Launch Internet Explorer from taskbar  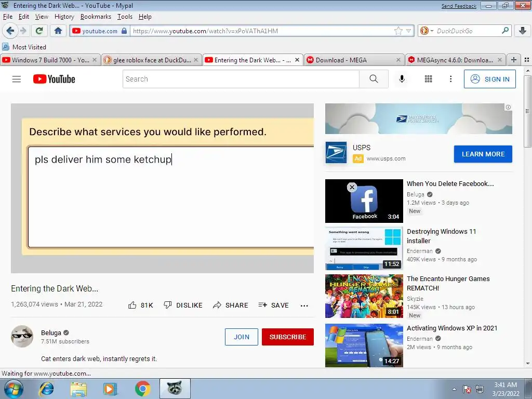[46, 389]
